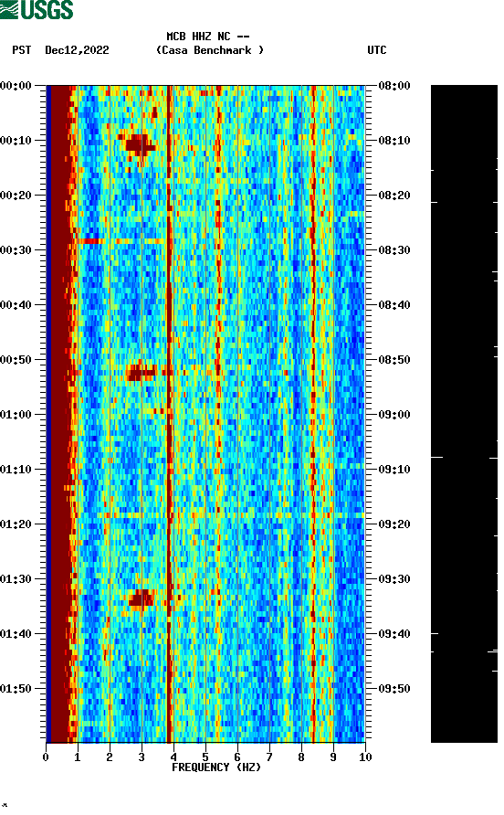Click the (Casa Benchmark ) subtitle

pyautogui.click(x=210, y=50)
